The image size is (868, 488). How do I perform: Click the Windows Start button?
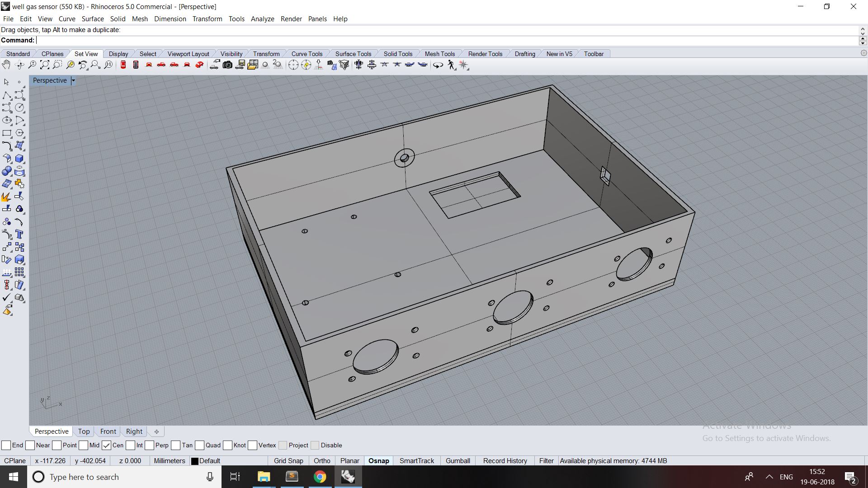[14, 477]
